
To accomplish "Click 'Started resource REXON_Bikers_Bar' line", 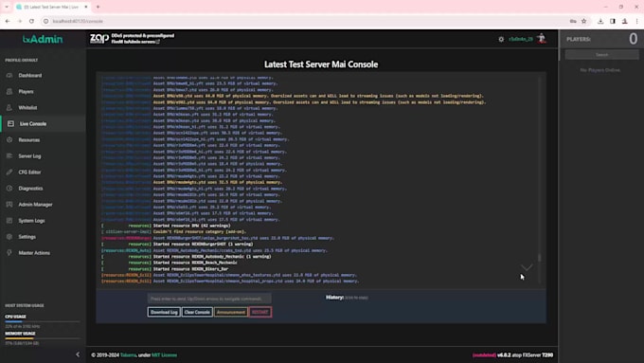I will pyautogui.click(x=190, y=269).
